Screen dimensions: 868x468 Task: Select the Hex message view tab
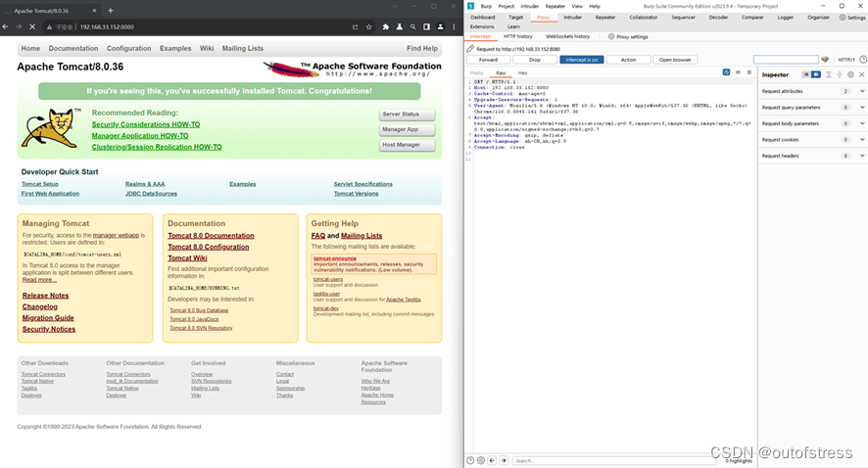click(522, 73)
